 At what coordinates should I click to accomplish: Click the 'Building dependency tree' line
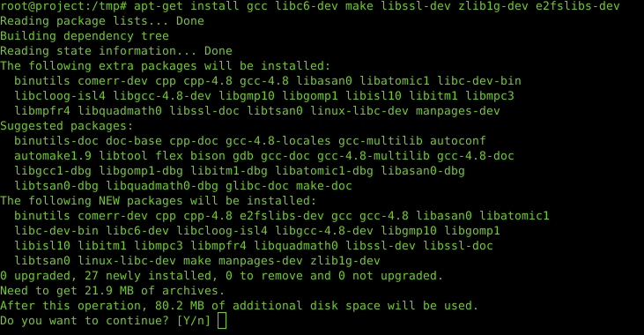[x=85, y=36]
